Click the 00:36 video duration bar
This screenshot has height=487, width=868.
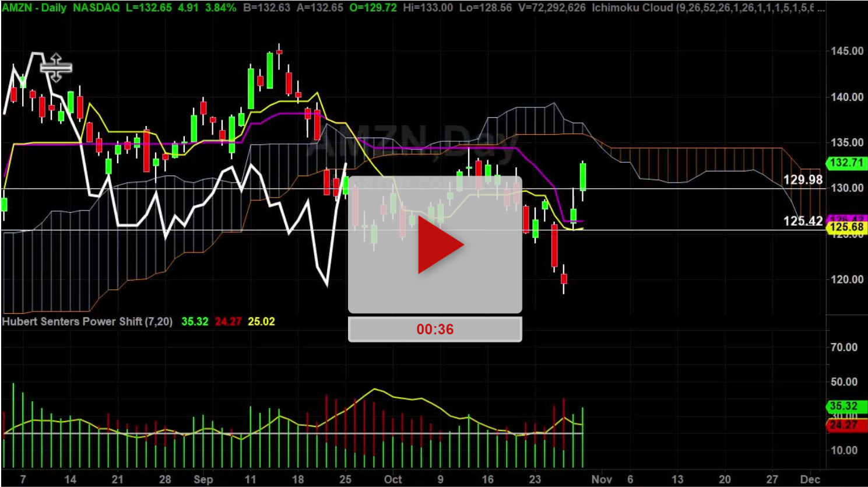click(x=435, y=330)
